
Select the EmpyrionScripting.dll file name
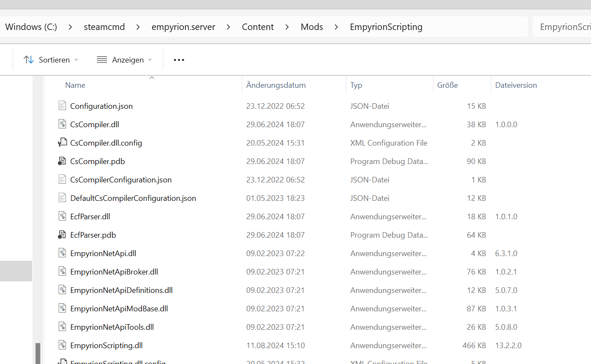coord(106,345)
